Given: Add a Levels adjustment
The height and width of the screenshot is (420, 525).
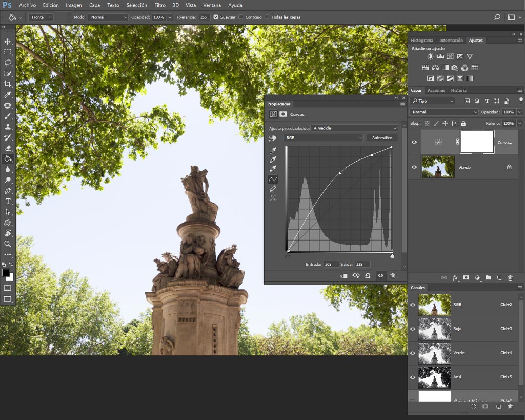Looking at the screenshot, I should (x=440, y=56).
